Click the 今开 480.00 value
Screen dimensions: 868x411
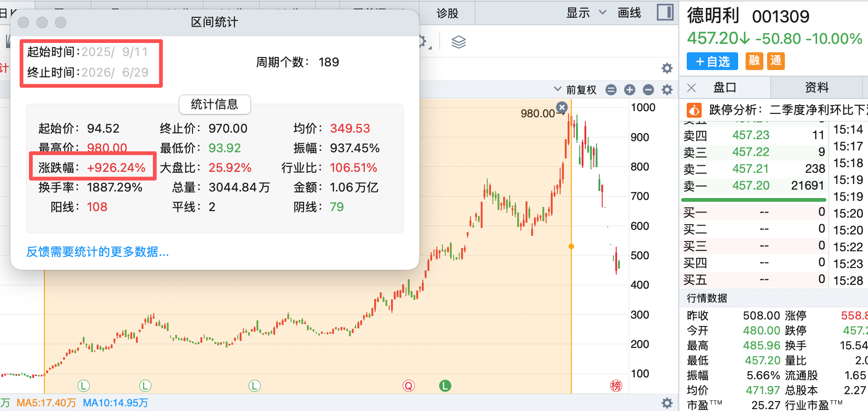[x=761, y=331]
